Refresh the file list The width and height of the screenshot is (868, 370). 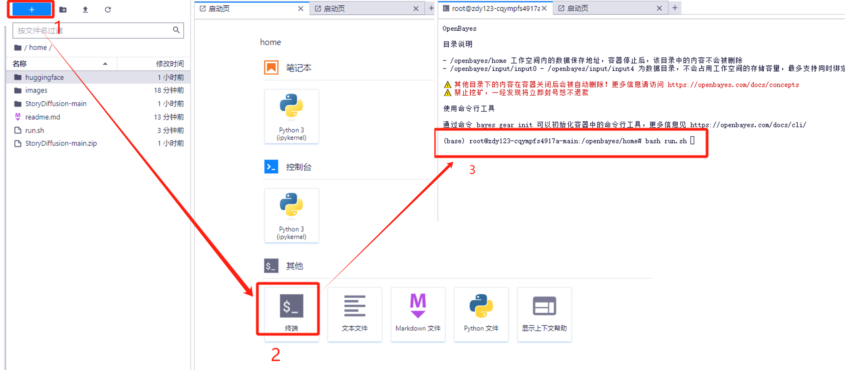pos(108,10)
